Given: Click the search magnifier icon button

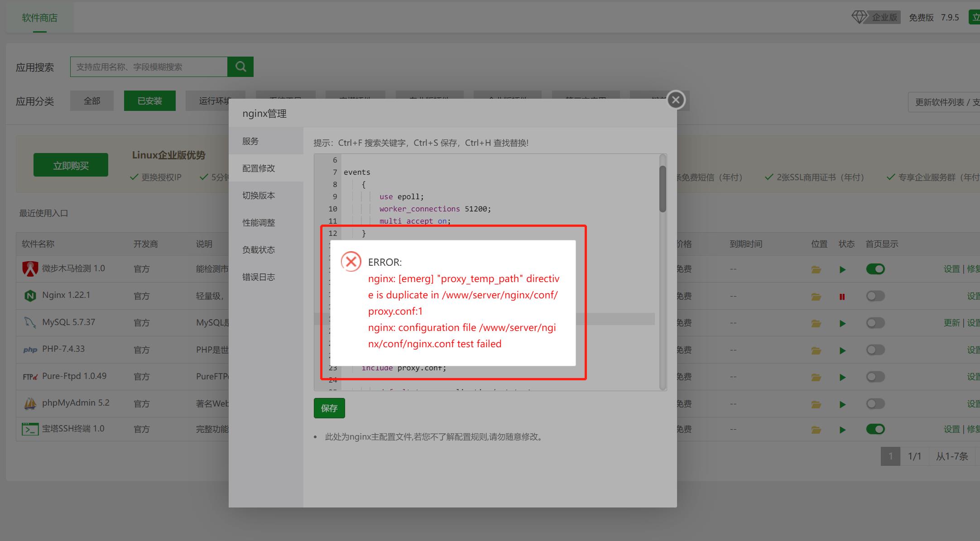Looking at the screenshot, I should (240, 67).
